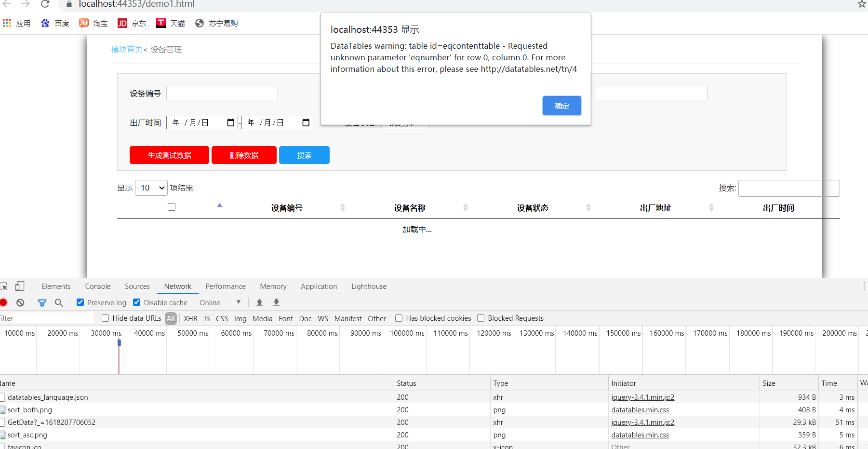The width and height of the screenshot is (868, 449).
Task: Open the 淘宝 bookmark
Action: point(93,23)
